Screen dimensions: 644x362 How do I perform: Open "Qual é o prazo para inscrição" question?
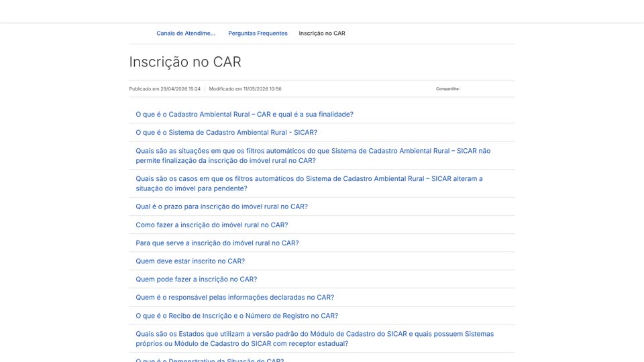(x=221, y=206)
